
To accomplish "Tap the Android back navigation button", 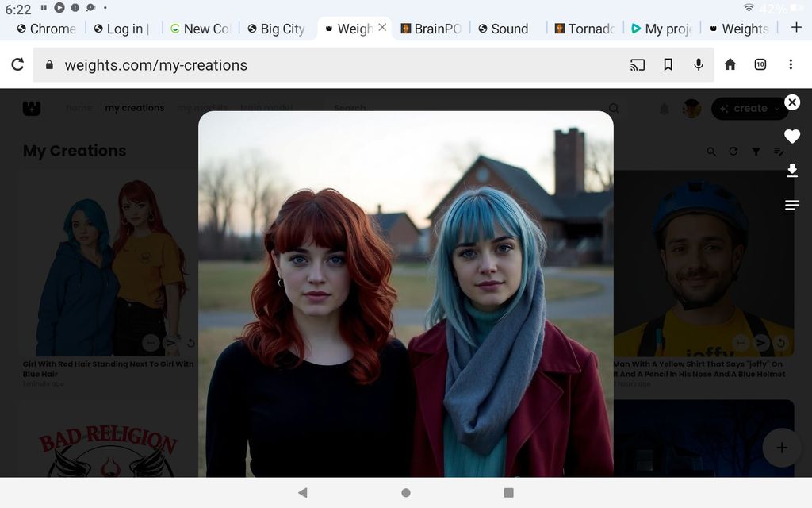I will click(x=303, y=492).
